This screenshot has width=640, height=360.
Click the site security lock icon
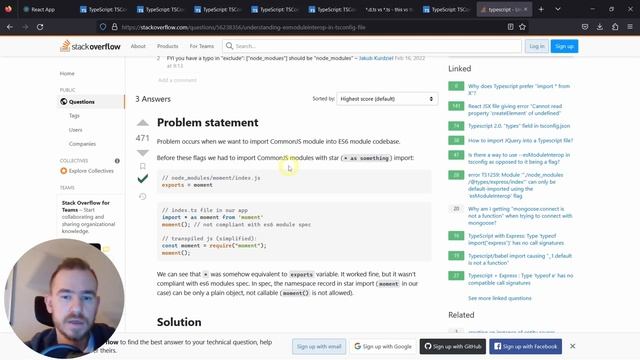[x=115, y=27]
